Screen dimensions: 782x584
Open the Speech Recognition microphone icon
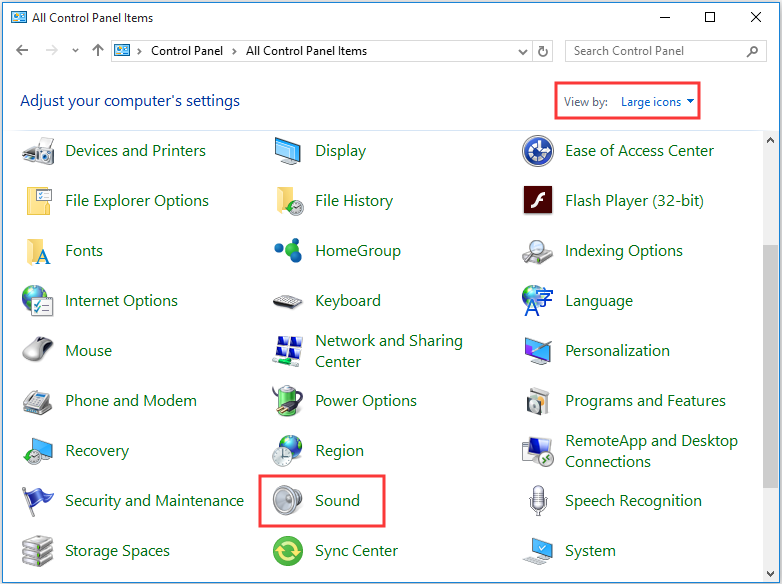click(538, 501)
